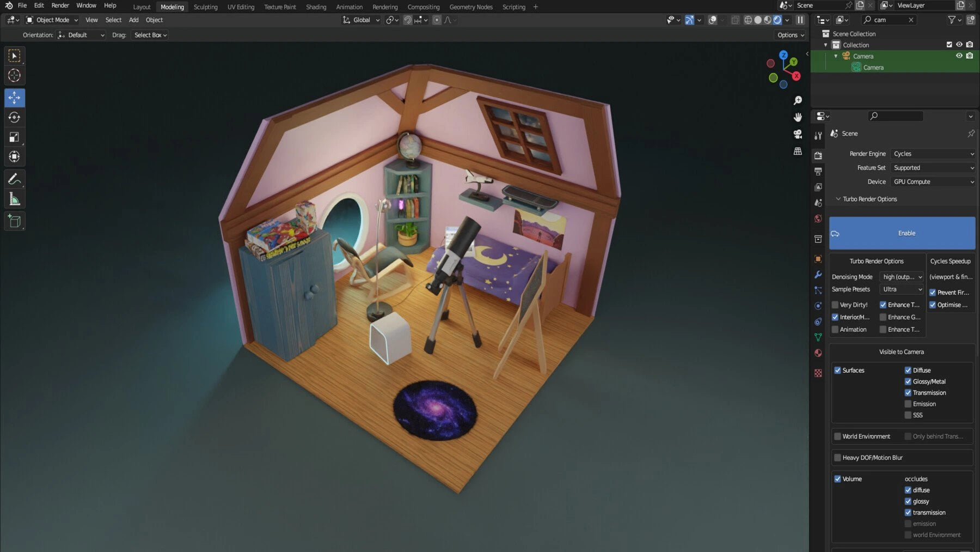
Task: Select the Cursor tool in the toolbar
Action: (15, 76)
